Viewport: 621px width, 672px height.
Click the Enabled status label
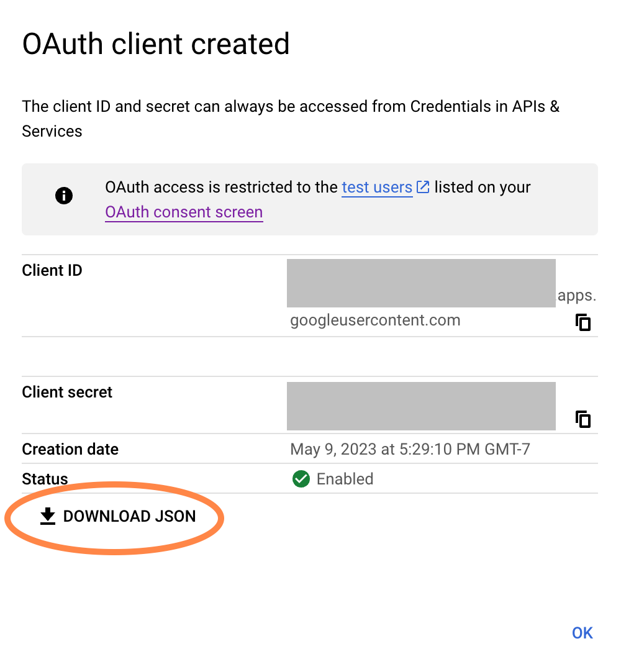click(345, 479)
